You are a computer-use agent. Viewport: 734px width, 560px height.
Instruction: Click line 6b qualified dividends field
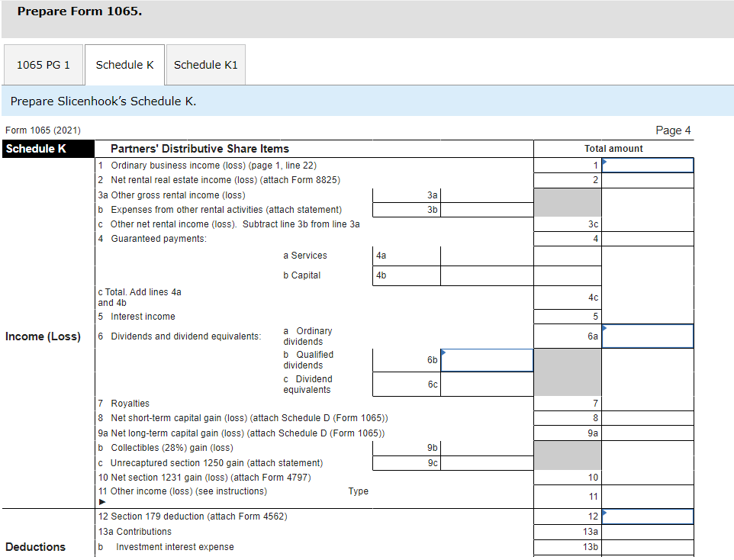pos(487,359)
